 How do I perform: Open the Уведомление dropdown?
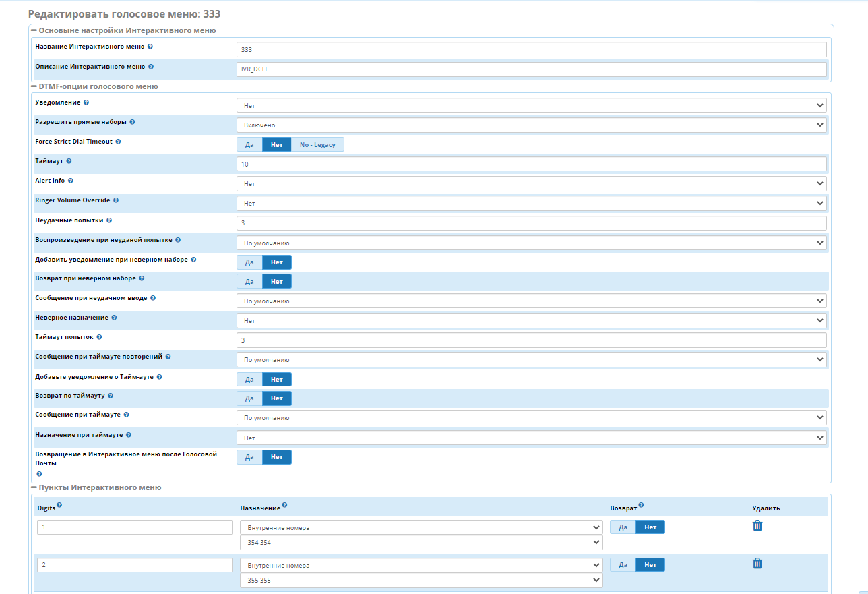coord(531,105)
